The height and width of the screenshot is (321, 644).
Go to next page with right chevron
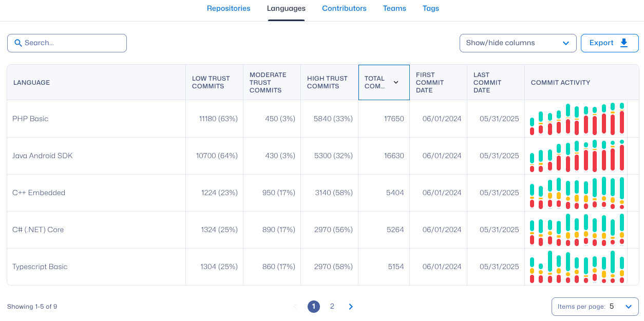[351, 307]
